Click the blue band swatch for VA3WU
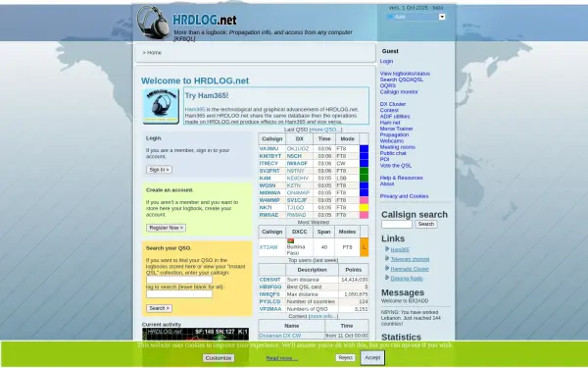Image resolution: width=588 pixels, height=368 pixels. click(x=364, y=149)
